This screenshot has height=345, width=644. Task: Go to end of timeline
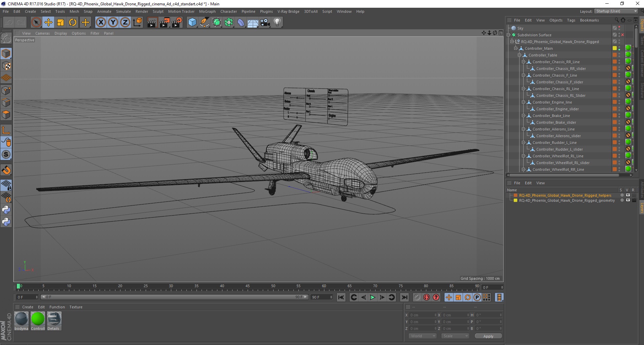(404, 297)
